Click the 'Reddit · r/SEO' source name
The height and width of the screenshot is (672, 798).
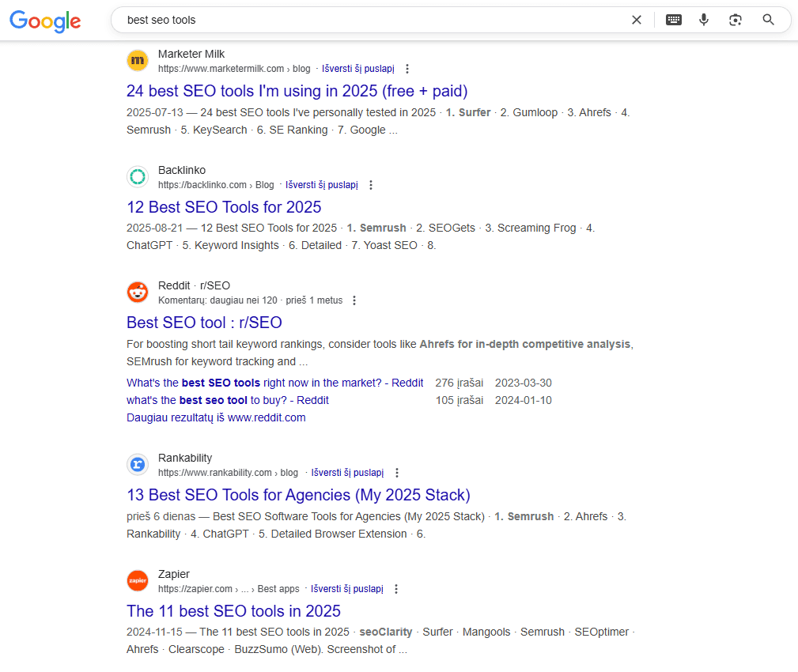[x=194, y=285]
